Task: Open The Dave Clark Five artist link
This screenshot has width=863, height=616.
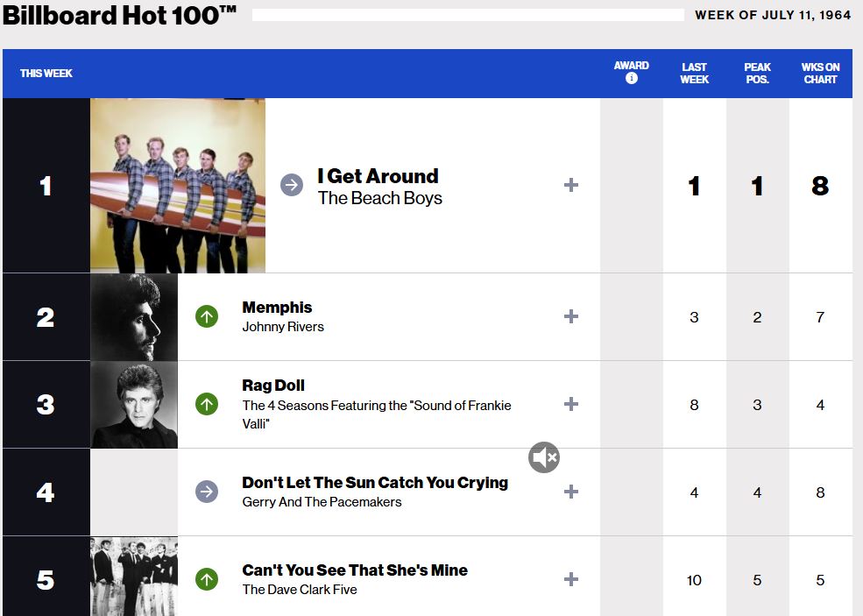Action: click(300, 590)
